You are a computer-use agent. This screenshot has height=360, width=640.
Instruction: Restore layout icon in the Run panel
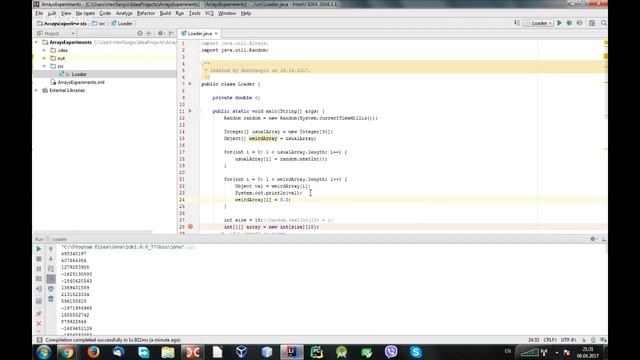pyautogui.click(x=39, y=301)
